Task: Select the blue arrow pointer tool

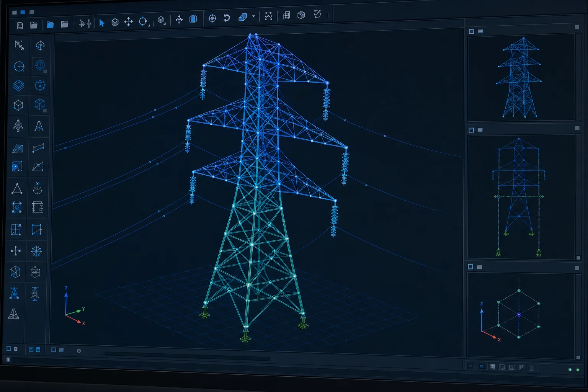Action: click(x=101, y=23)
